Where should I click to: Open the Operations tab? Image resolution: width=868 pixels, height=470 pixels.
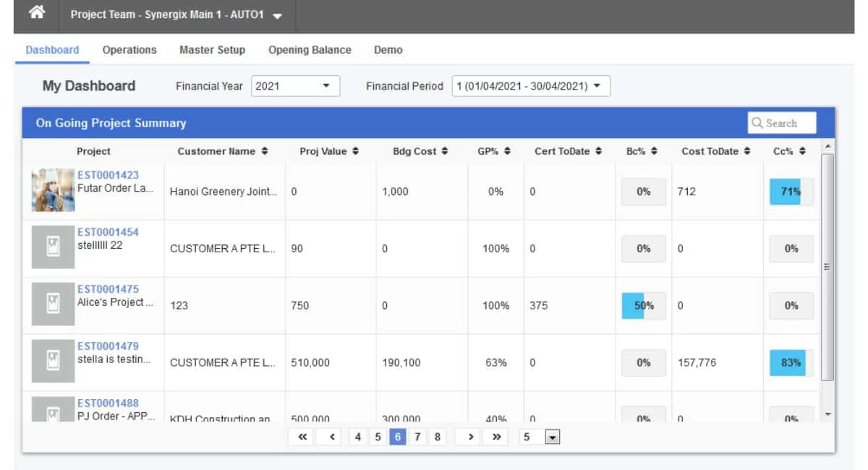pos(129,50)
